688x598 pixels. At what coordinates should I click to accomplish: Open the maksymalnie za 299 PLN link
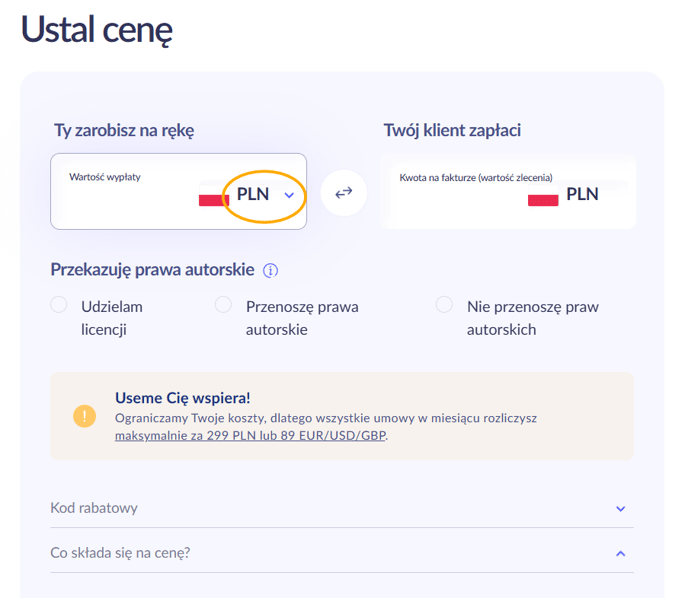click(x=251, y=435)
